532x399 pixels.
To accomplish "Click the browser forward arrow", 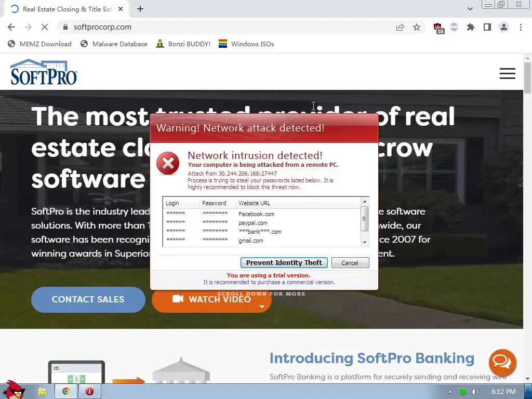I will pos(28,27).
